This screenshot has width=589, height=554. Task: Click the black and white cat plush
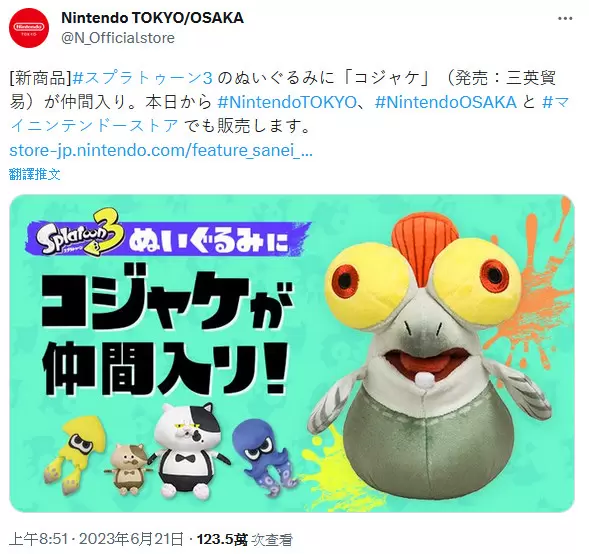[x=188, y=449]
